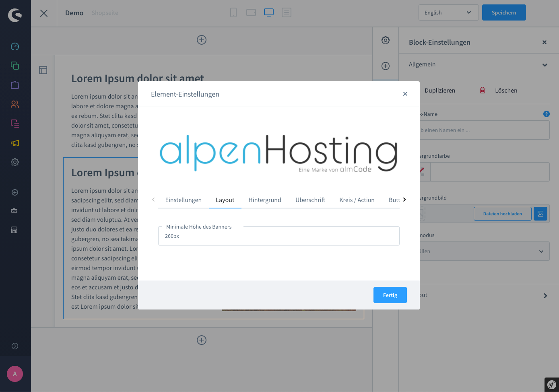Viewport: 559px width, 392px height.
Task: Click the Shopware logo
Action: [15, 15]
